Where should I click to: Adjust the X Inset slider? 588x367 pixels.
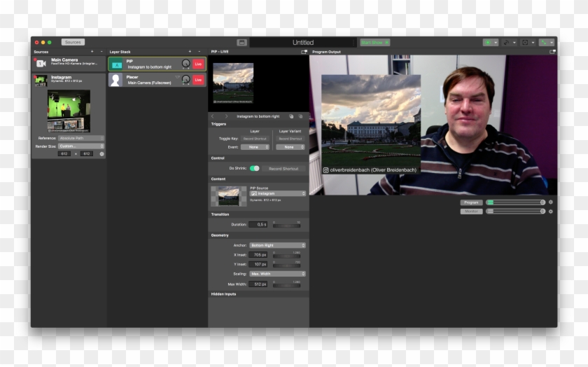pyautogui.click(x=287, y=256)
